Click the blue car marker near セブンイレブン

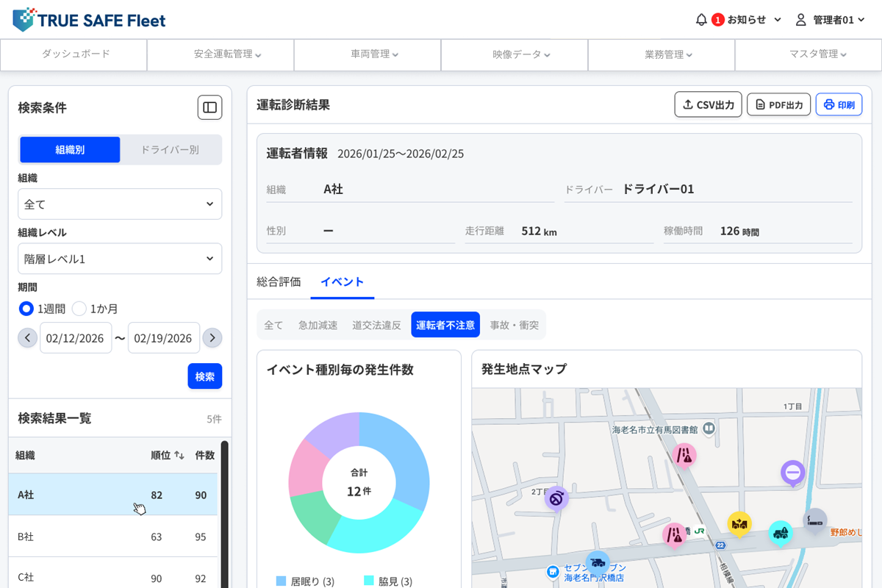click(x=598, y=563)
